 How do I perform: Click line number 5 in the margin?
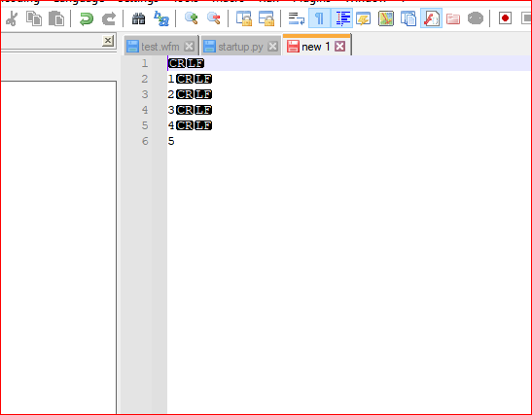click(x=145, y=125)
